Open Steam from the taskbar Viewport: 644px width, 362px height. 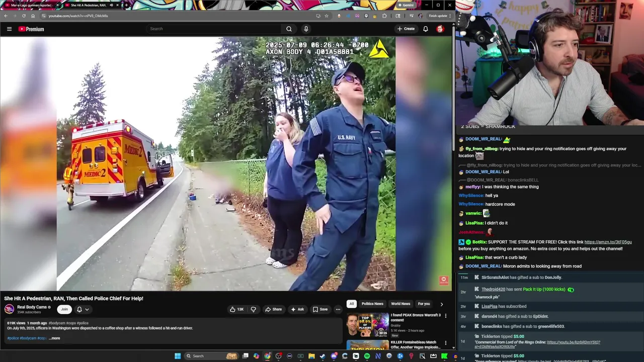click(x=322, y=356)
